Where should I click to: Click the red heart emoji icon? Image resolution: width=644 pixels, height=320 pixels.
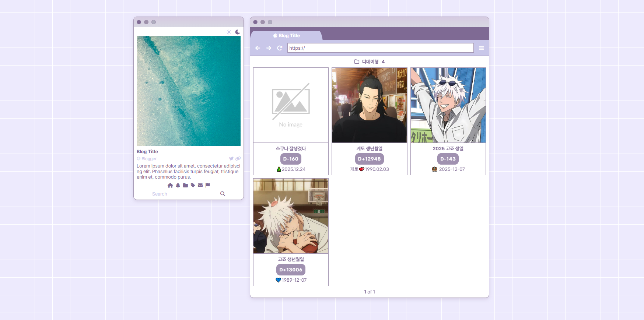(x=361, y=169)
